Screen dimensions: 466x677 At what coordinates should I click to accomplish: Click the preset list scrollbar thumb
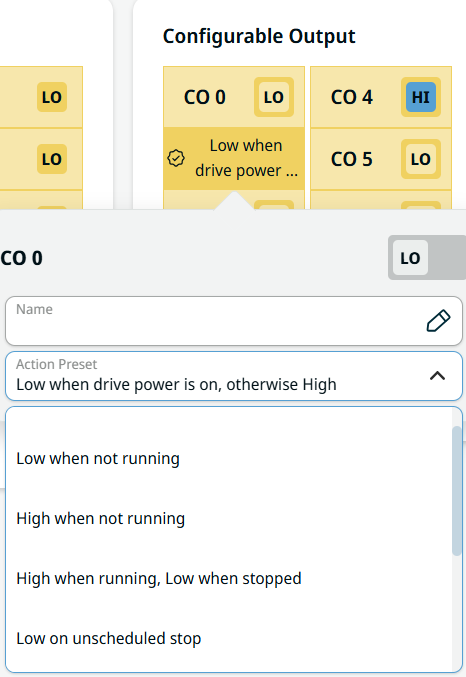[x=456, y=490]
